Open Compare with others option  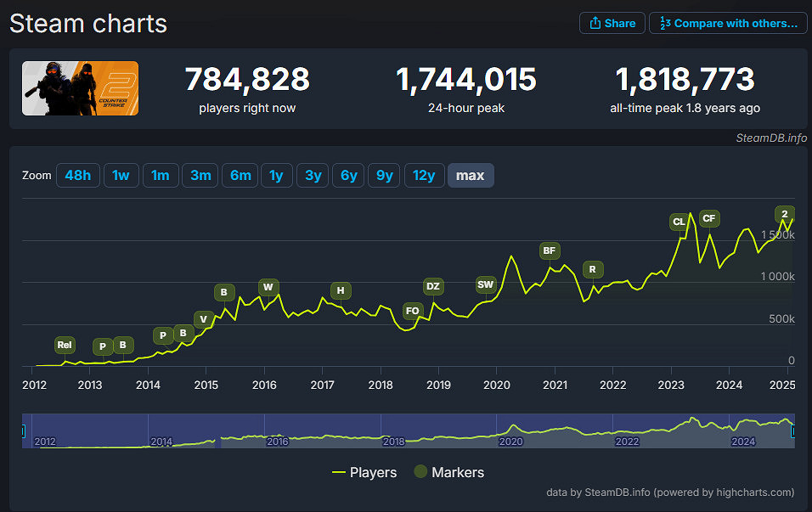pyautogui.click(x=727, y=23)
